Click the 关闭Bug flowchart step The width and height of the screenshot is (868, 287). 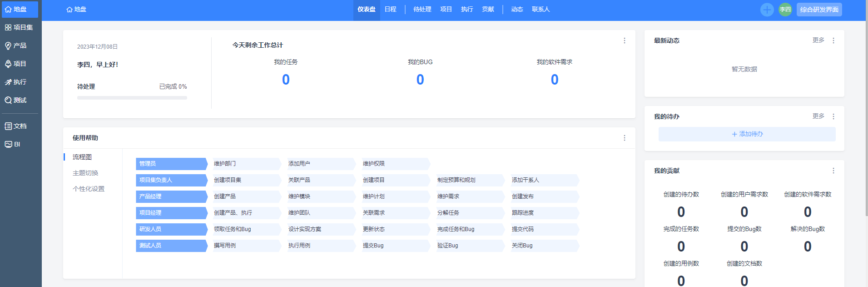[545, 246]
